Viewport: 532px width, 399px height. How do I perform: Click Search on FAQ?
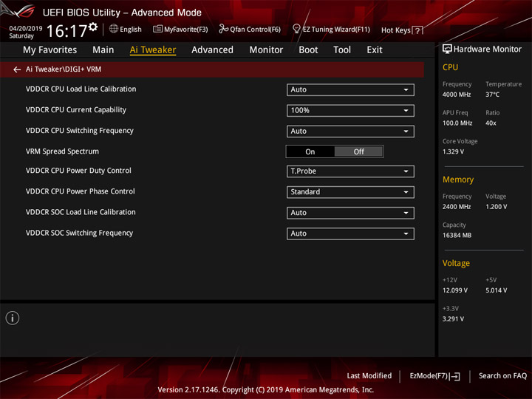click(x=502, y=376)
